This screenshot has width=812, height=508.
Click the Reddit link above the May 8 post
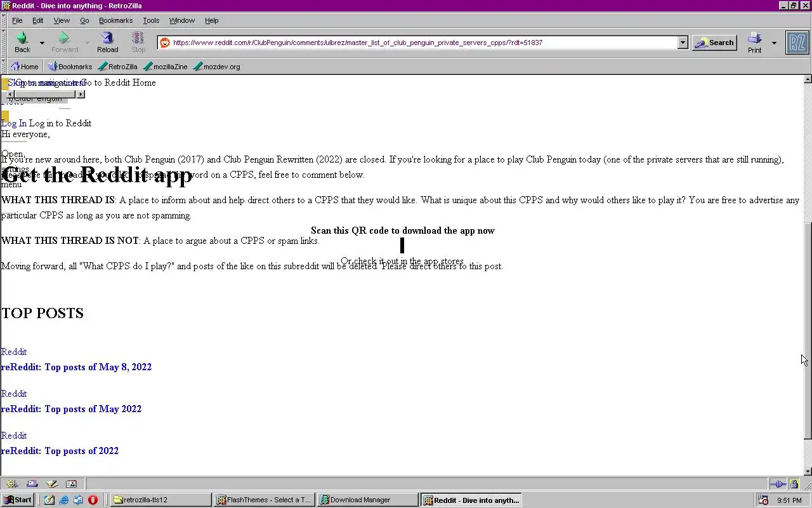14,352
